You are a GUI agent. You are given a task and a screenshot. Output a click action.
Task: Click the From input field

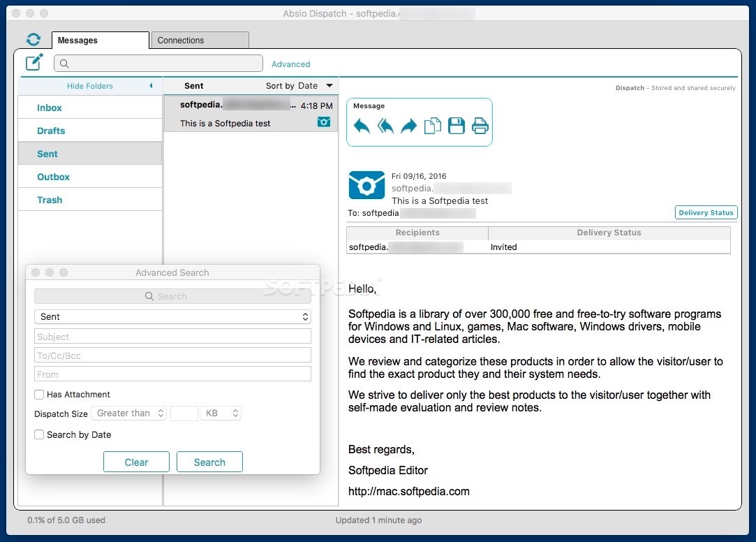point(172,374)
